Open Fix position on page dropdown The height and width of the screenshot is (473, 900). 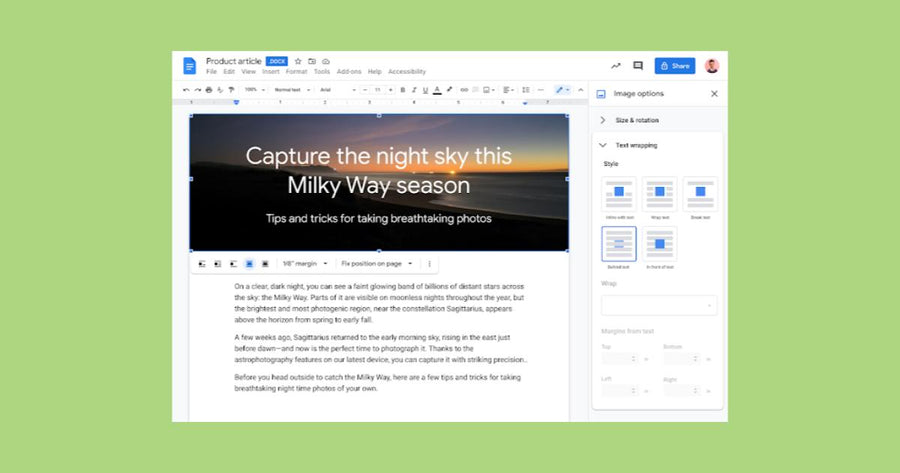point(377,264)
